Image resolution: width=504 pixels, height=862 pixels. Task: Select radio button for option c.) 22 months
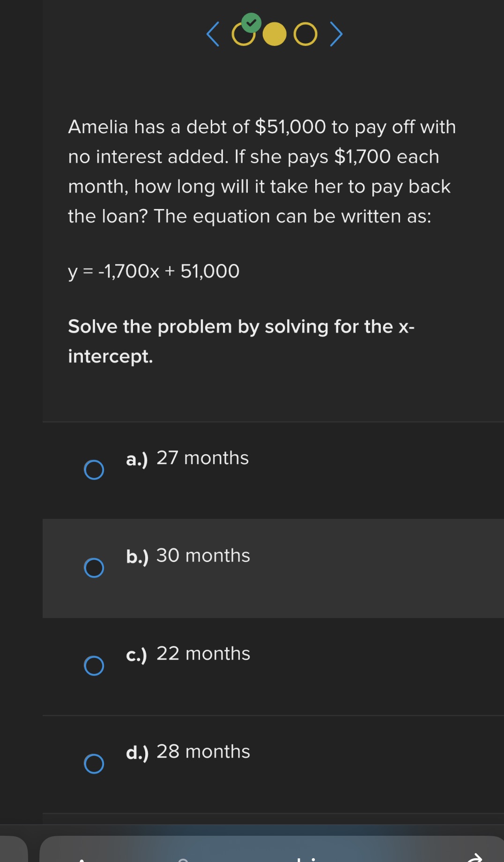94,666
